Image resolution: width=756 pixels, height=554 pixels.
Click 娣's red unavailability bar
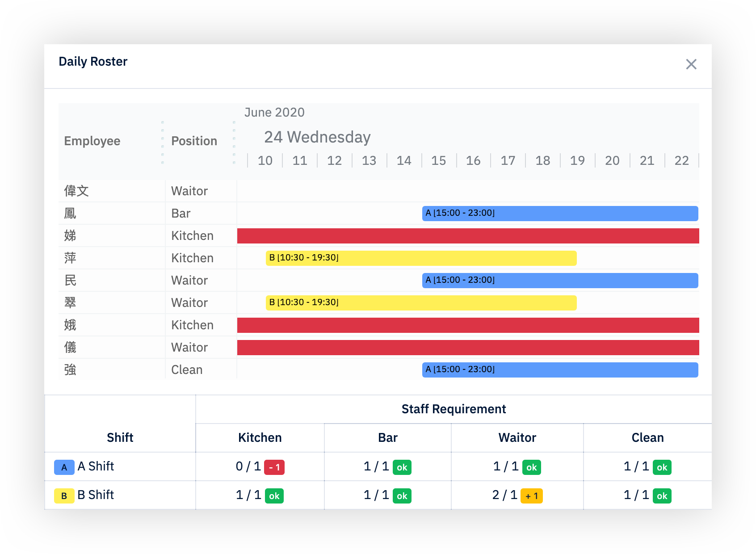pyautogui.click(x=467, y=235)
